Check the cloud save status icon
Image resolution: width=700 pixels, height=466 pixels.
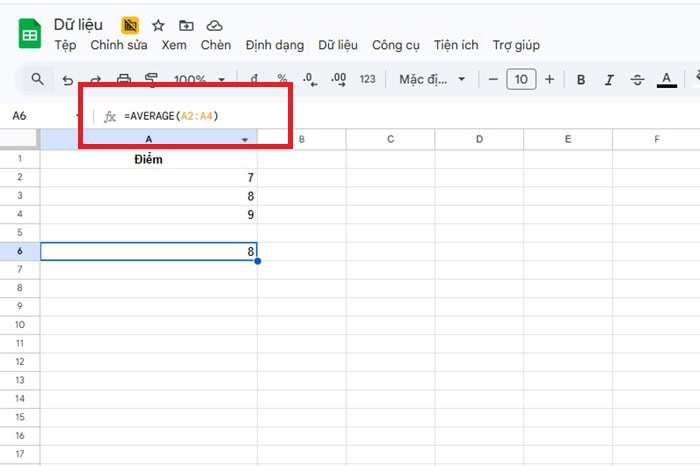(214, 25)
